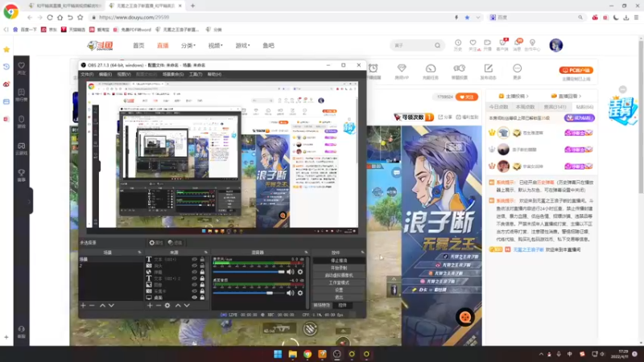The image size is (644, 362).
Task: Click the Douyu logo
Action: tap(100, 45)
